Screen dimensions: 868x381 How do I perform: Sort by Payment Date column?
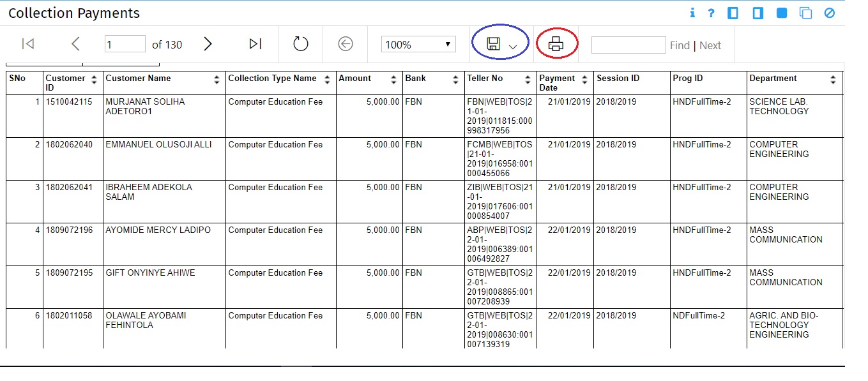coord(586,80)
